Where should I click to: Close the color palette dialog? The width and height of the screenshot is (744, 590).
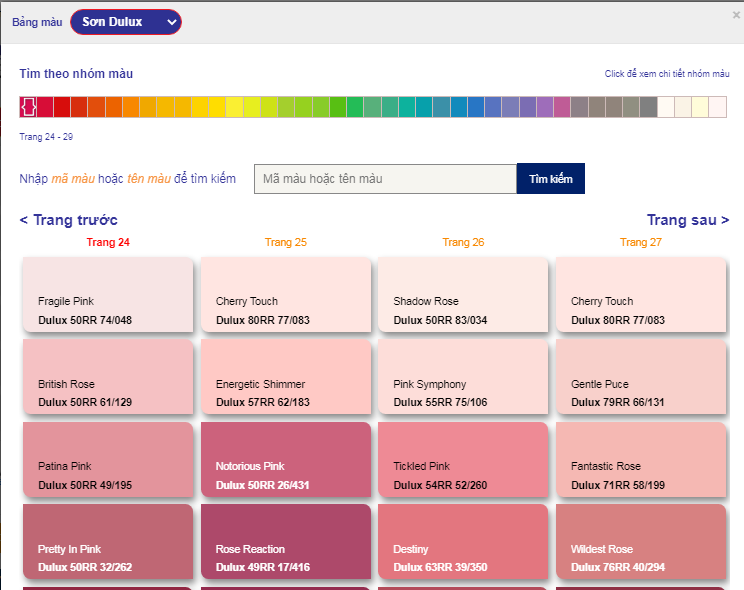click(736, 15)
